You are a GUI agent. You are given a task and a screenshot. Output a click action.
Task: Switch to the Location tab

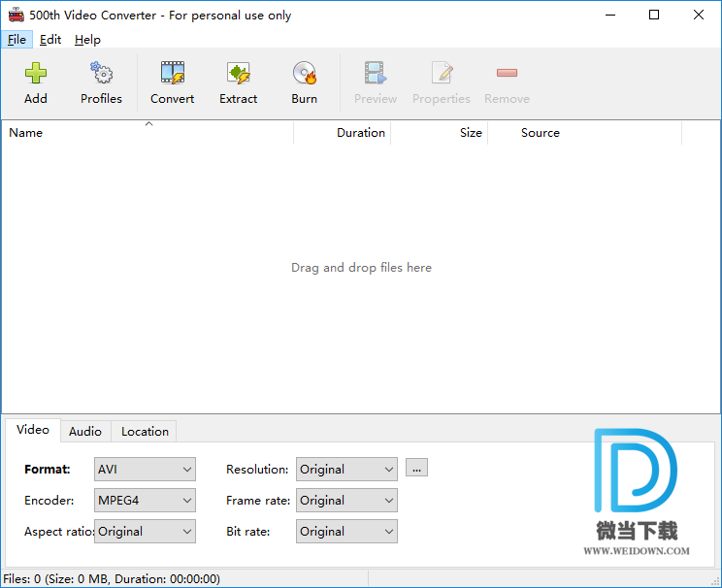[145, 432]
